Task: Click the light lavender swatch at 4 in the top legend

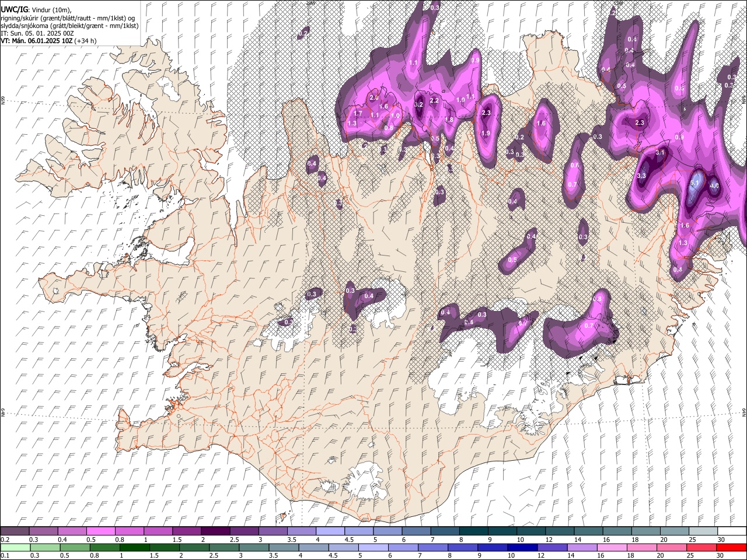Action: click(x=330, y=531)
